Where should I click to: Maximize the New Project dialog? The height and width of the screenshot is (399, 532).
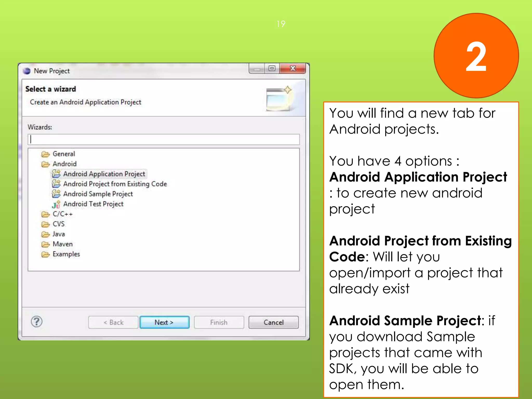point(272,68)
